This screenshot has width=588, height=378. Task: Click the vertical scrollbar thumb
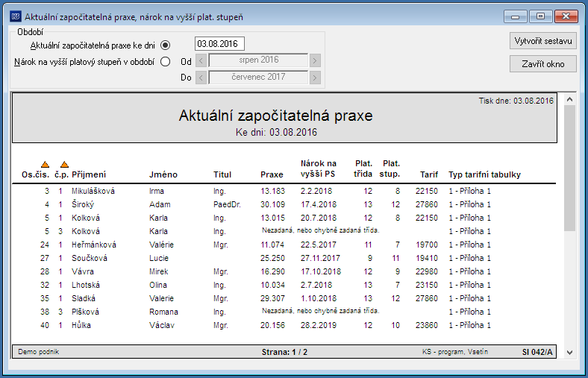[x=569, y=168]
